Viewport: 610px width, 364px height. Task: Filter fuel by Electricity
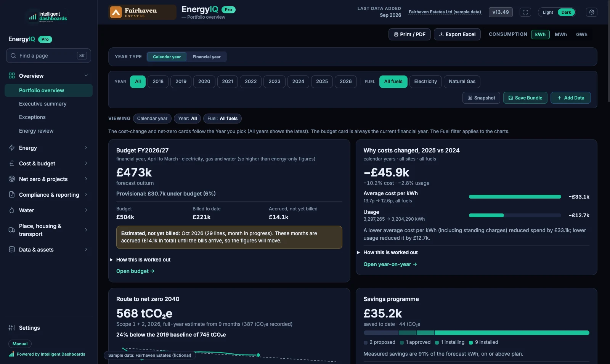425,82
